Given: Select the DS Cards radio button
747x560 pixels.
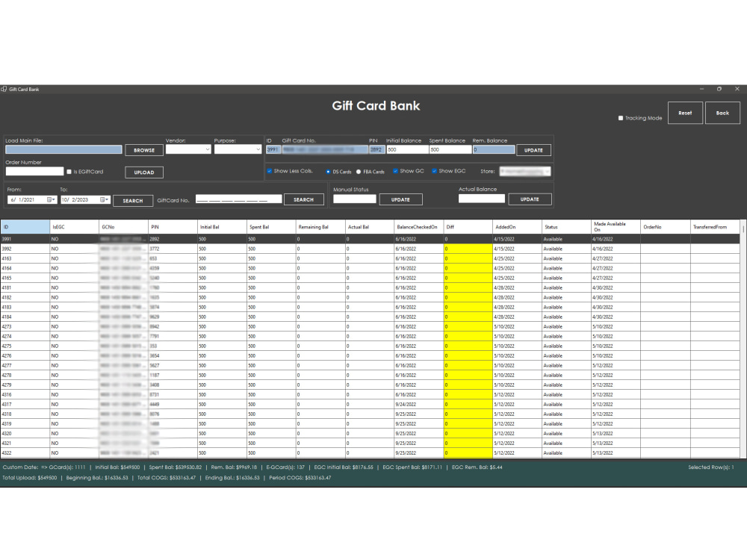Looking at the screenshot, I should pos(328,172).
